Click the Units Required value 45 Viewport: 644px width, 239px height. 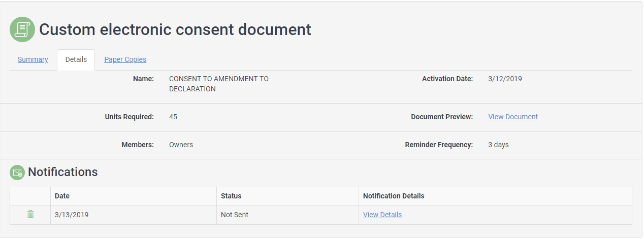tap(173, 117)
